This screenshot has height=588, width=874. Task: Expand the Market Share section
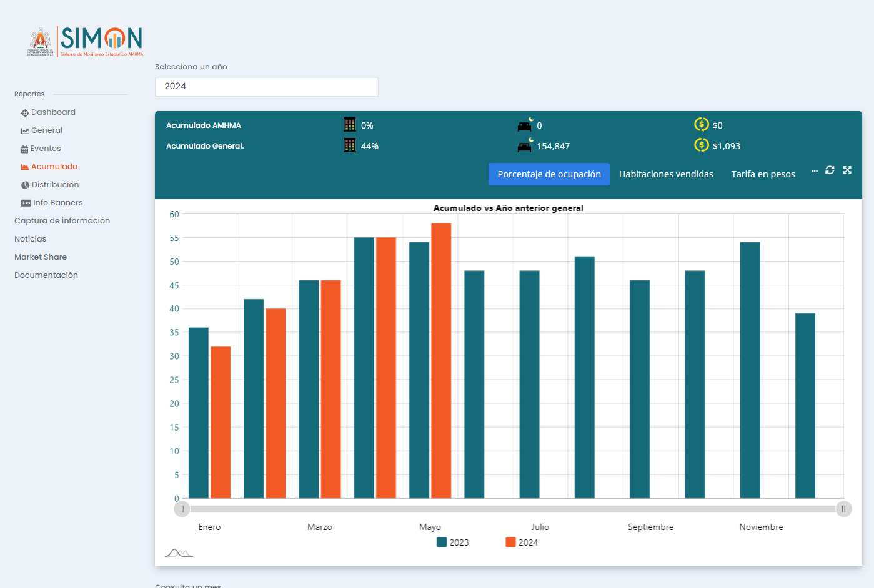coord(41,257)
